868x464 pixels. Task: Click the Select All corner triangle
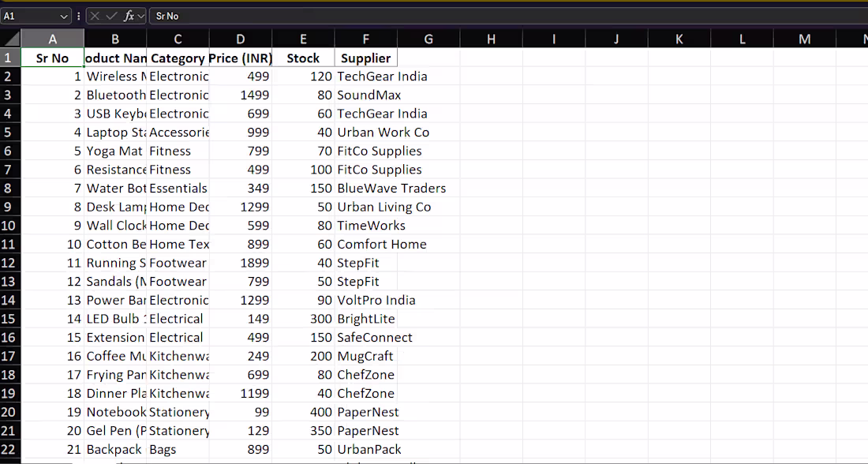point(10,39)
